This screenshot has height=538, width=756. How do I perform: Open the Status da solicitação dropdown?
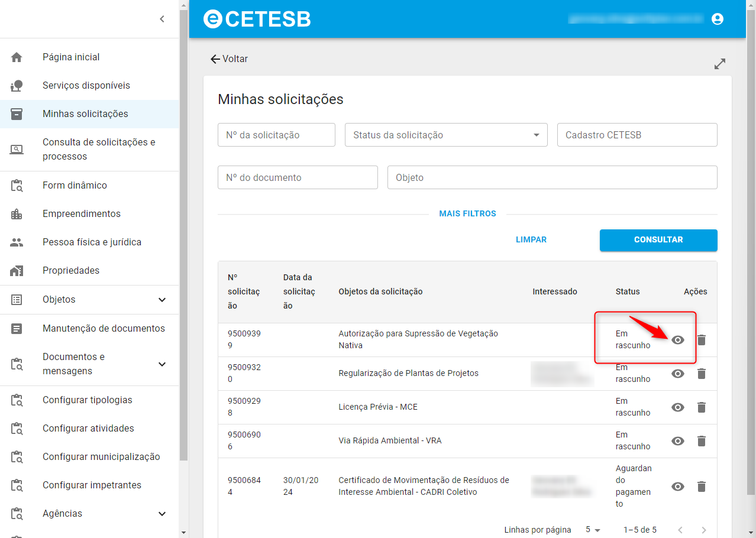click(x=446, y=135)
